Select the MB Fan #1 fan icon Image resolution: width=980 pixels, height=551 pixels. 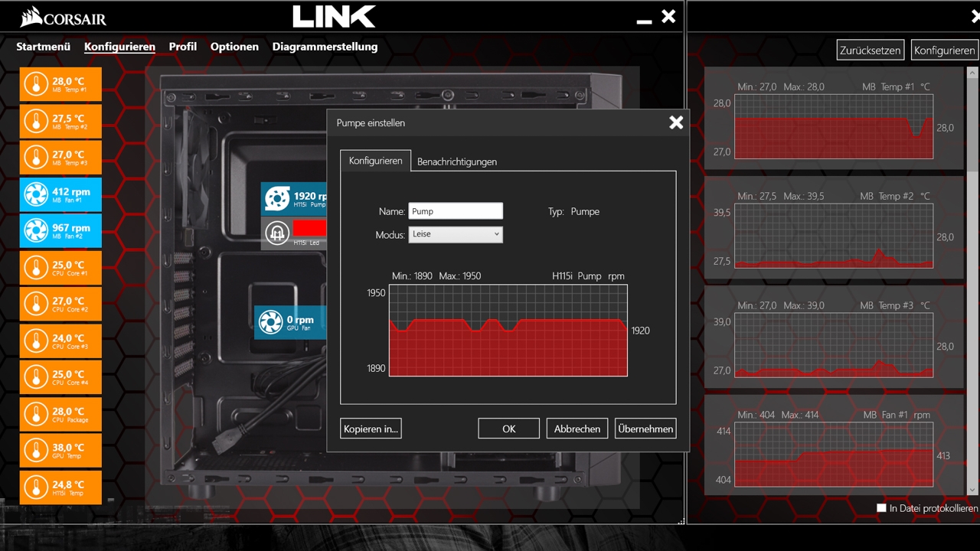click(36, 194)
